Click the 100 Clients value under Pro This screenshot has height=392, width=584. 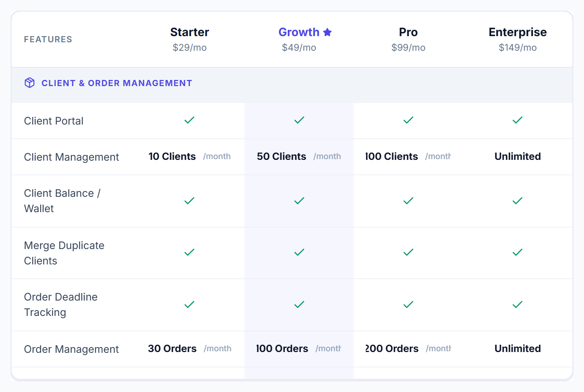[392, 156]
